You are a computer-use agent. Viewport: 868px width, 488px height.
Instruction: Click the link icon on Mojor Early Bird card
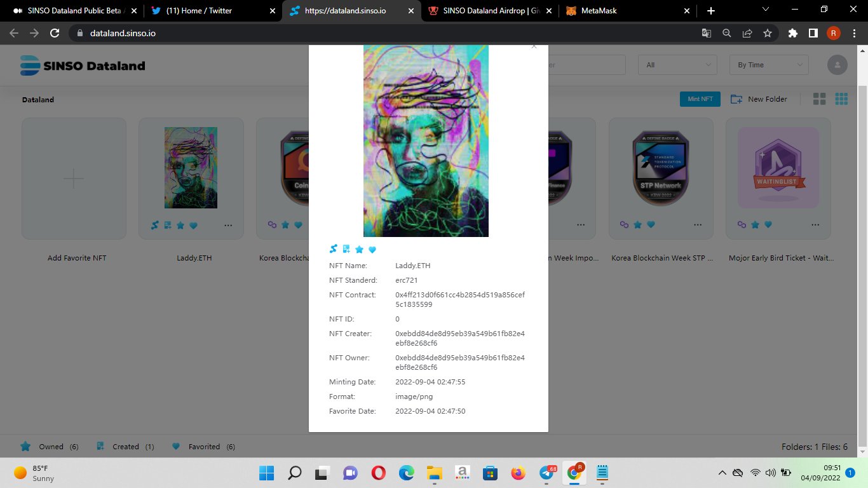(742, 225)
